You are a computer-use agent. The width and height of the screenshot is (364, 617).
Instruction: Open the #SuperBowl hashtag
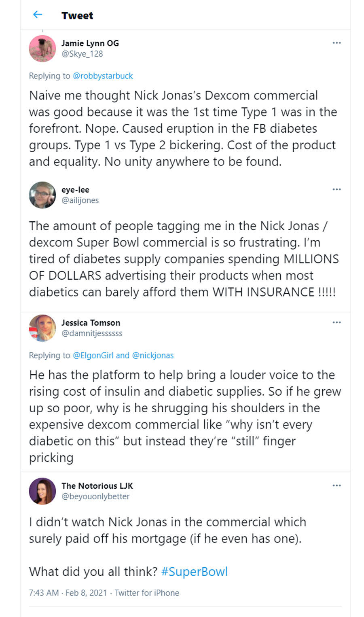194,572
